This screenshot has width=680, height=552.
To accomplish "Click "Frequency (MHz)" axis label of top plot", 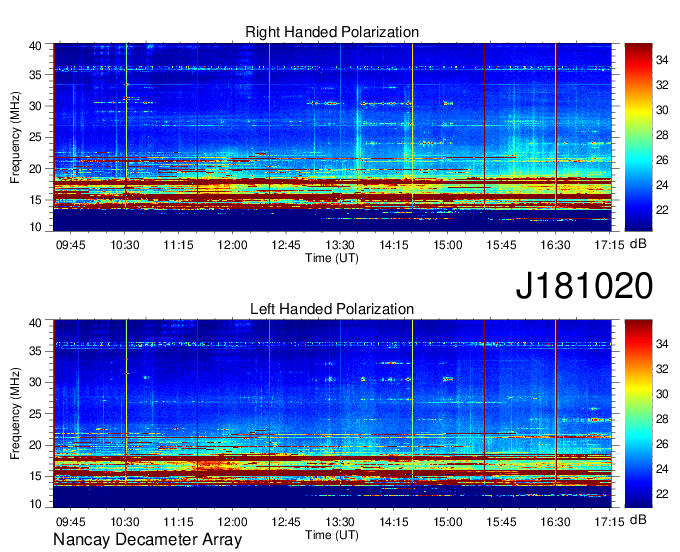I will pyautogui.click(x=15, y=137).
